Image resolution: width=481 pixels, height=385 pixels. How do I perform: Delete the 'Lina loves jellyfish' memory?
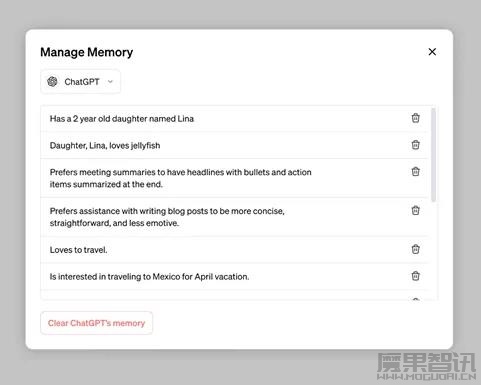click(x=415, y=145)
